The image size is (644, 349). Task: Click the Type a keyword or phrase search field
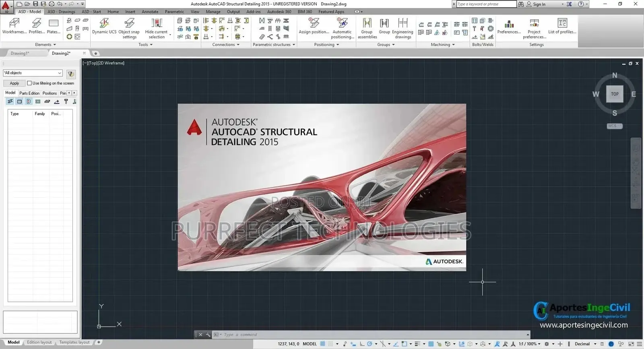click(x=486, y=4)
